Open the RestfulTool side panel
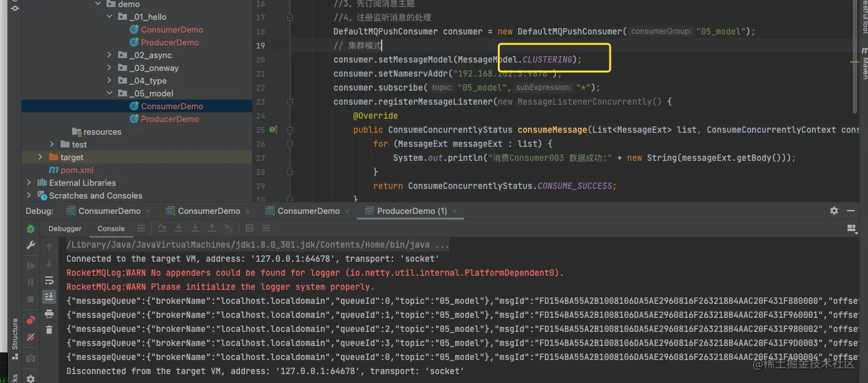868x383 pixels. pos(865,17)
